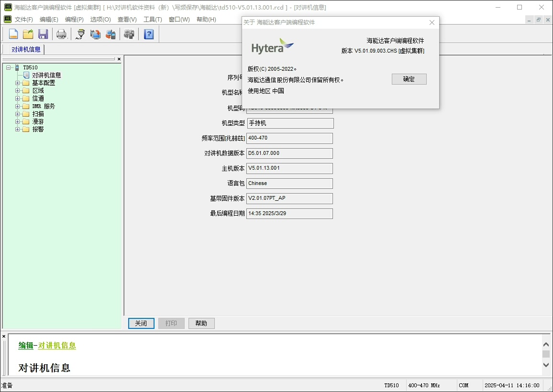
Task: Click the Write to radio icon
Action: pyautogui.click(x=111, y=34)
